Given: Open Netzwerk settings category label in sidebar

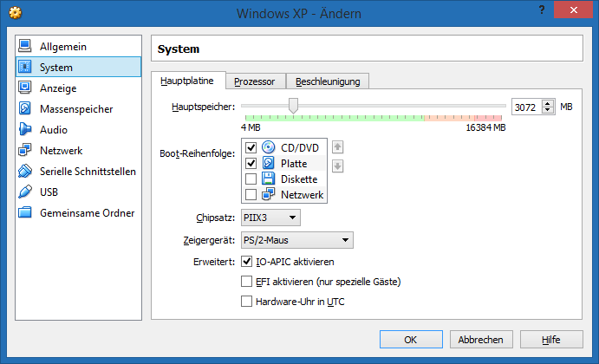Looking at the screenshot, I should (x=62, y=151).
